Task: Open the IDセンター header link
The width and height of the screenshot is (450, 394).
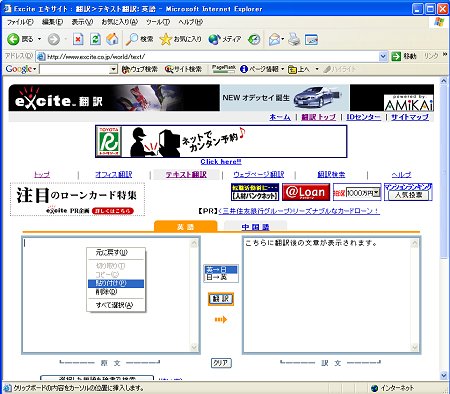Action: tap(363, 117)
